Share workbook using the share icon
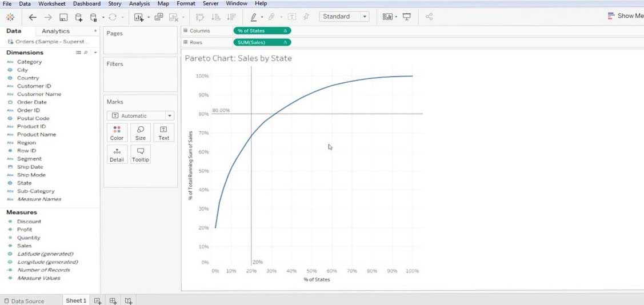644x305 pixels. pos(429,17)
